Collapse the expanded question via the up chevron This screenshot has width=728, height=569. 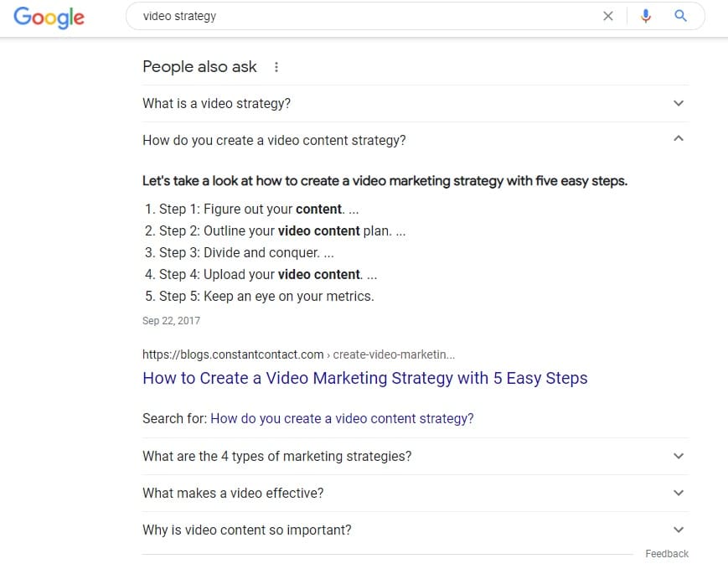(679, 139)
